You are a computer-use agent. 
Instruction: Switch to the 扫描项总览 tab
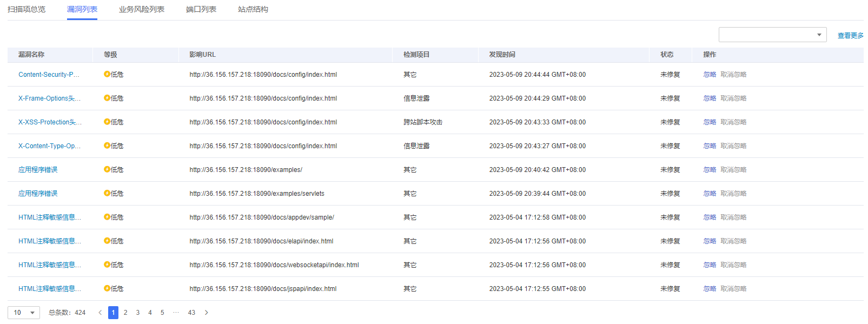tap(26, 9)
